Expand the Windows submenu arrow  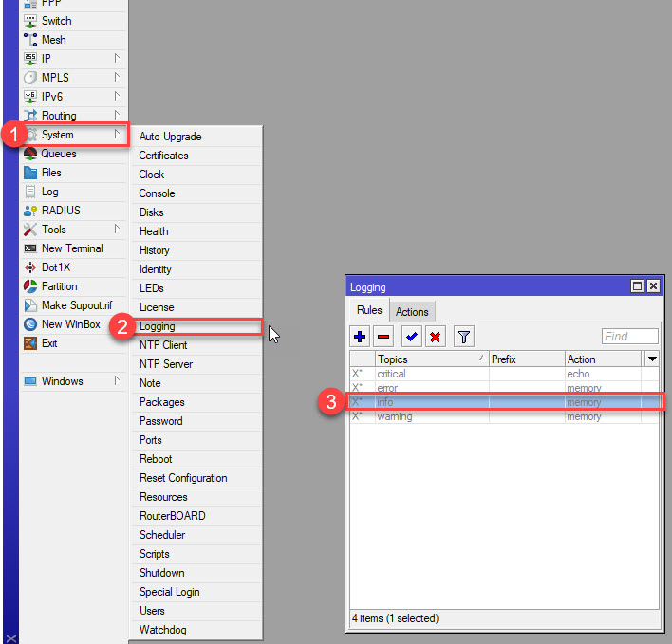(x=117, y=380)
